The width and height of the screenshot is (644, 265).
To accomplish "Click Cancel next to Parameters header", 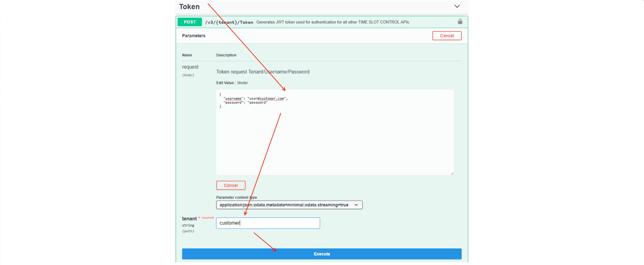I will [447, 36].
